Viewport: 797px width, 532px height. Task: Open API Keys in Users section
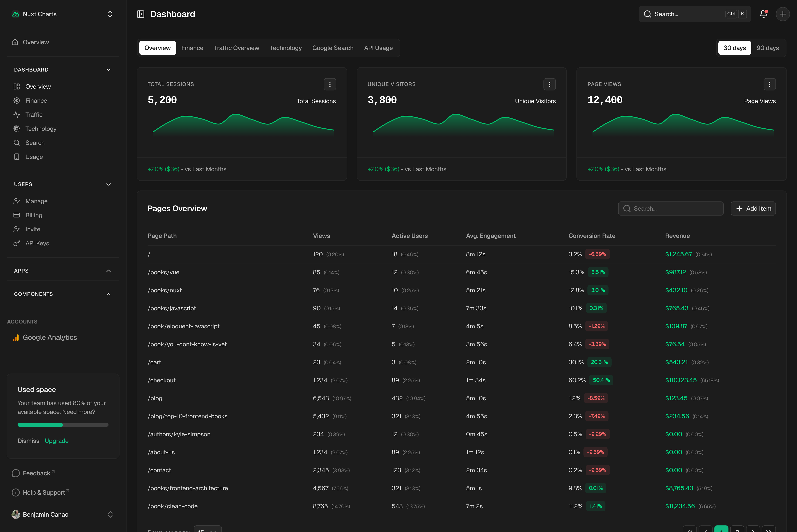pos(37,243)
